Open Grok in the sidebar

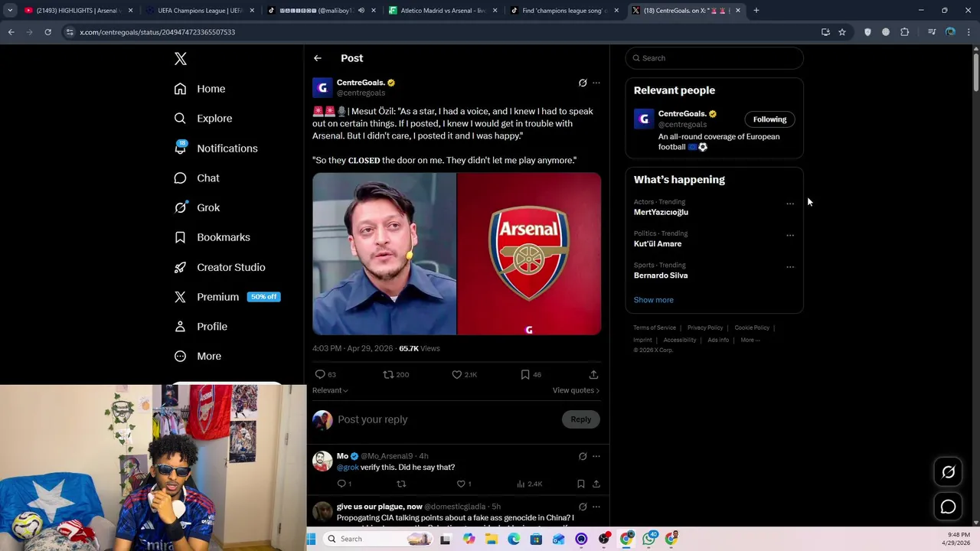click(x=197, y=207)
